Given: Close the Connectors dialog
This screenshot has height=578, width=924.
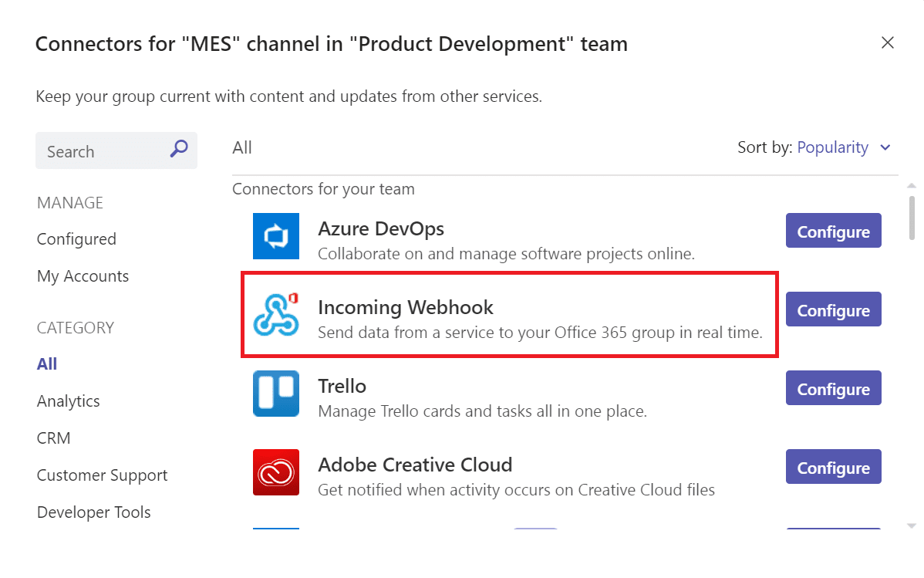Looking at the screenshot, I should [x=888, y=43].
